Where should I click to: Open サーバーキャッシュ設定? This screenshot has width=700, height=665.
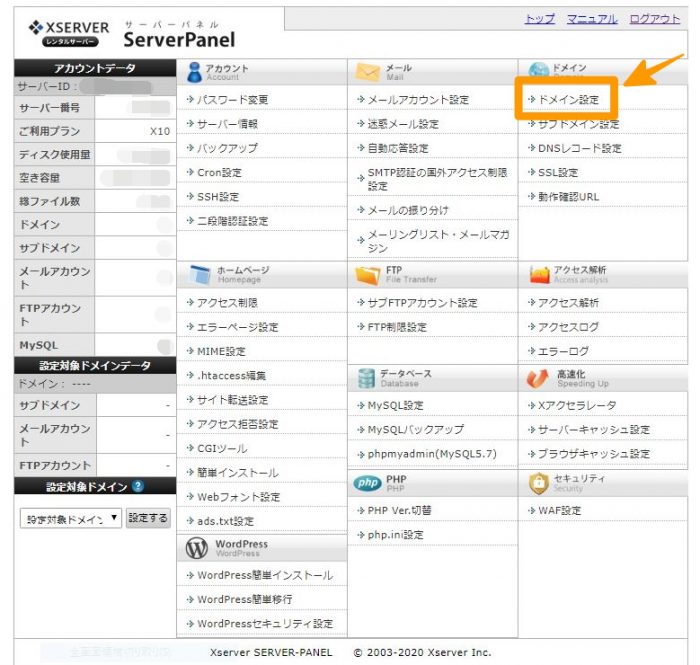594,429
